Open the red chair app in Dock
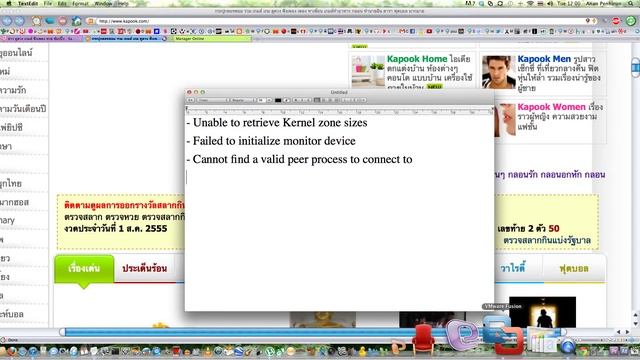 423,340
